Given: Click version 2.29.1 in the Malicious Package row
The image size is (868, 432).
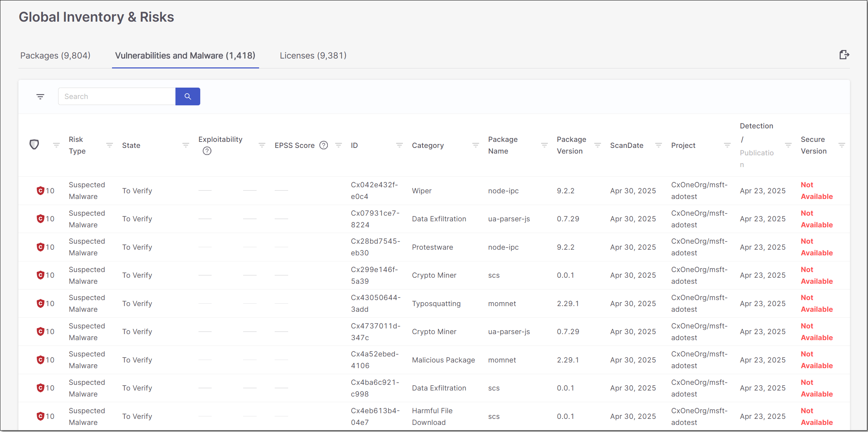Looking at the screenshot, I should 568,360.
